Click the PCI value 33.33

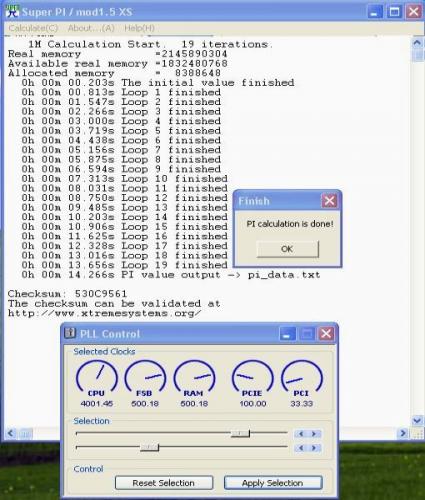point(302,404)
